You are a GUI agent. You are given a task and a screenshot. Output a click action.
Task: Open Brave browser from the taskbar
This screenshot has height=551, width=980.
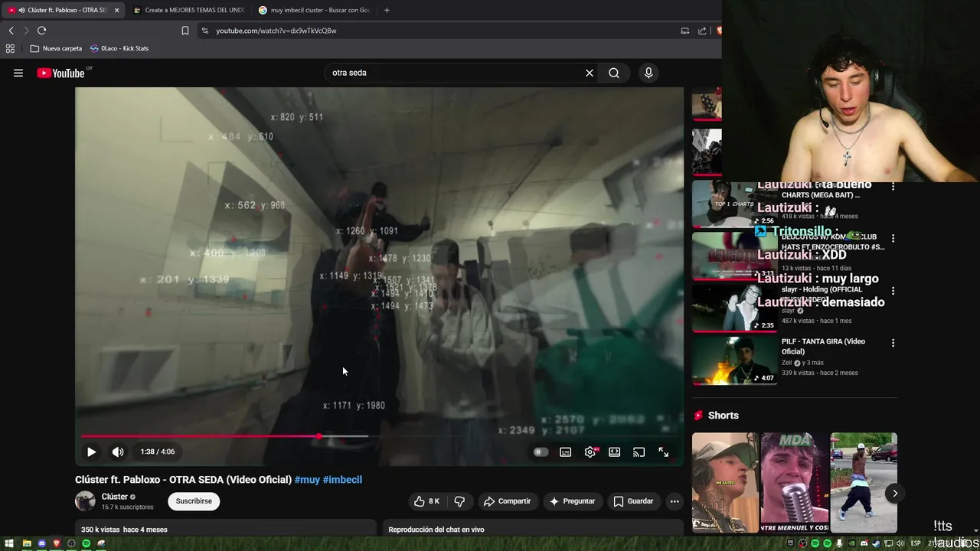coord(56,543)
